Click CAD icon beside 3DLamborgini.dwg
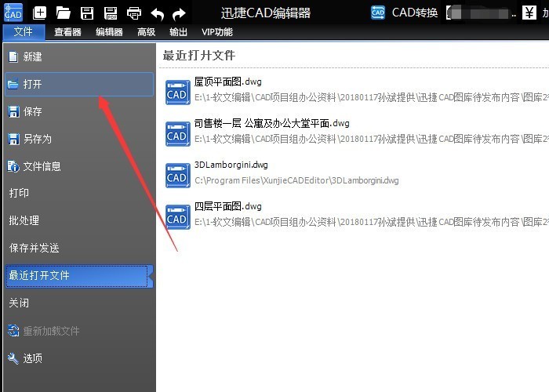This screenshot has width=549, height=392. pos(177,176)
